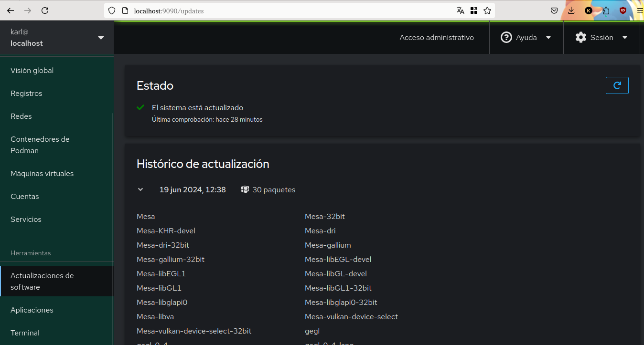
Task: Collapse the 19 jun 2024 update entry
Action: click(x=140, y=189)
